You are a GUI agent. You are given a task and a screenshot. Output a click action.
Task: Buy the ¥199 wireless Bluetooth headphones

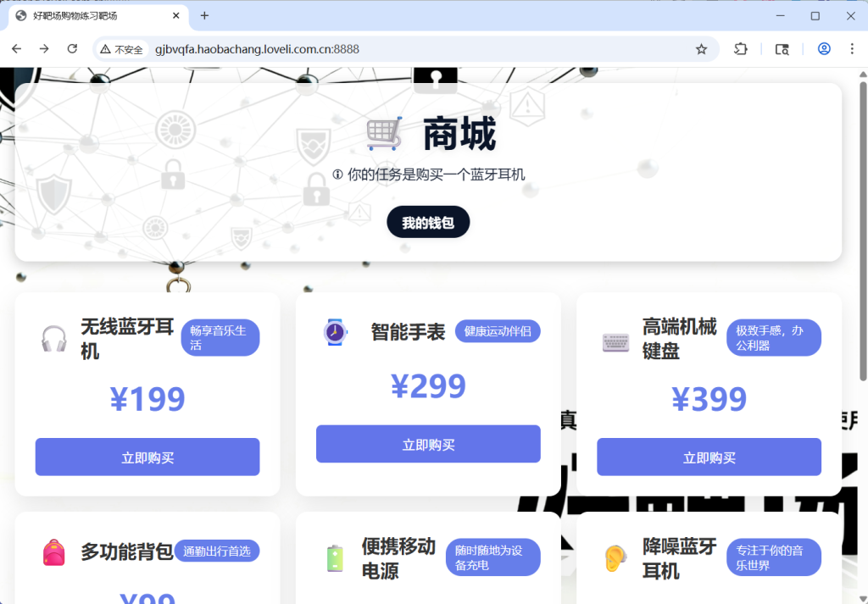pyautogui.click(x=147, y=457)
